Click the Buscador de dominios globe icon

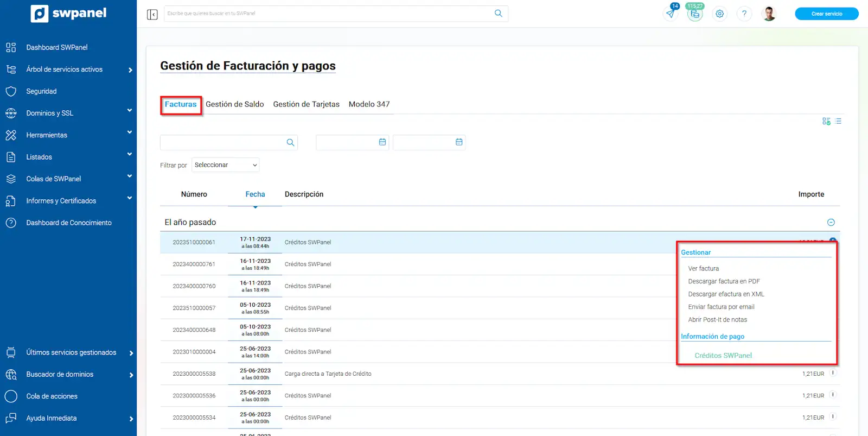pyautogui.click(x=11, y=374)
